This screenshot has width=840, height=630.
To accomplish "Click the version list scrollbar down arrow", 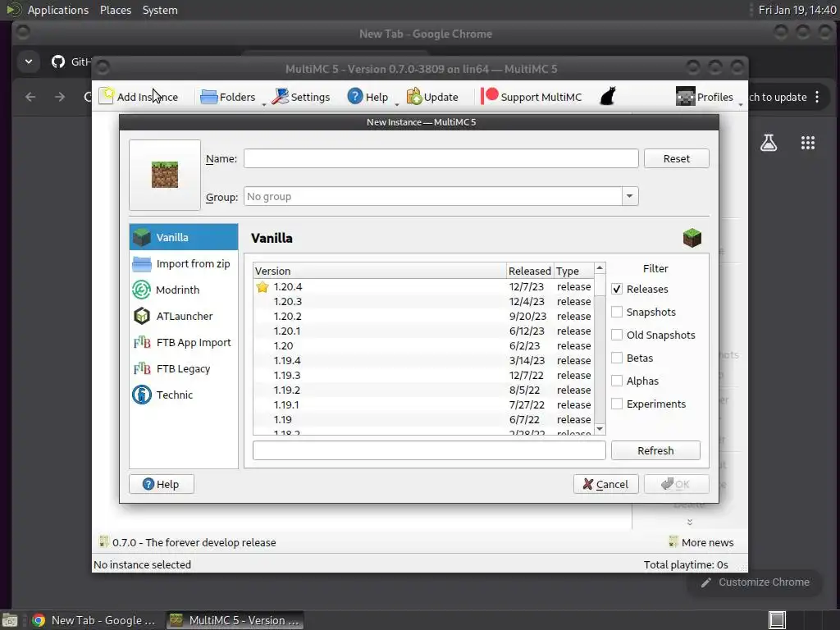I will tap(600, 429).
